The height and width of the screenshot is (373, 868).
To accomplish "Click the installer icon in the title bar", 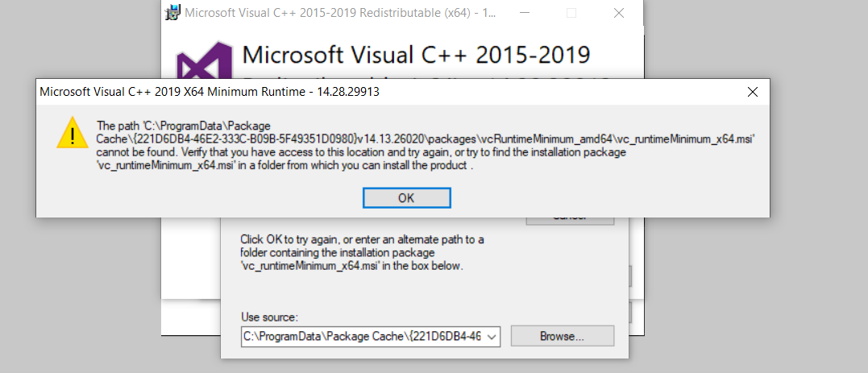I will pos(172,13).
